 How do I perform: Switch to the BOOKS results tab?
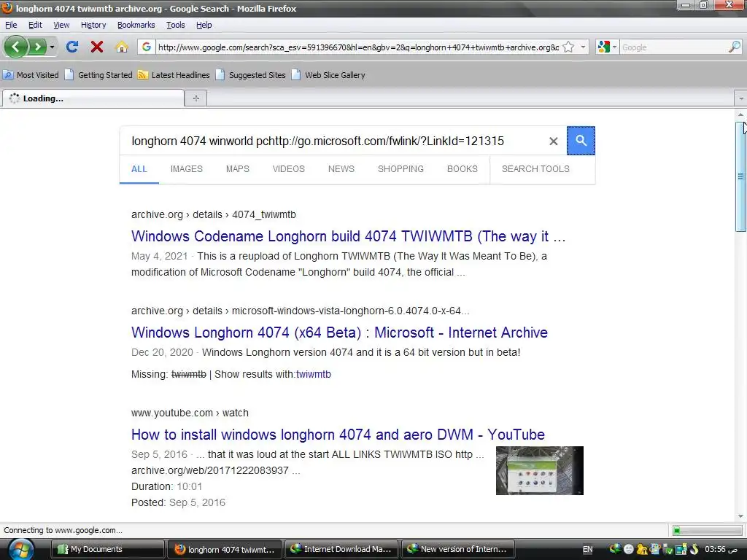tap(462, 169)
